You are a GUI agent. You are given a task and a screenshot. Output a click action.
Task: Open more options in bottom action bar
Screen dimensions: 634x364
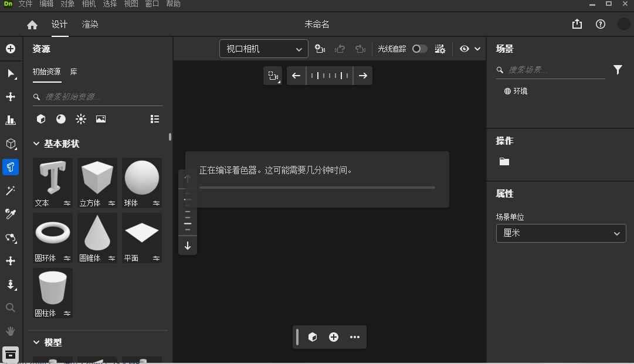click(x=355, y=337)
